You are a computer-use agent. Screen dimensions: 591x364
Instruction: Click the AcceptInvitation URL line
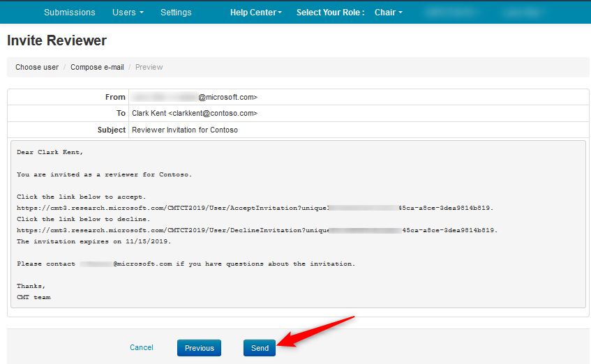click(255, 208)
